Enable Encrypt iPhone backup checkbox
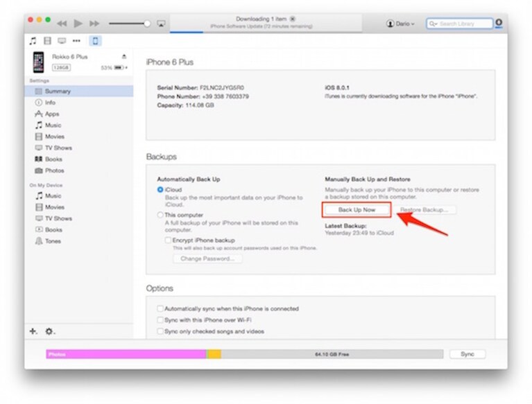 point(168,240)
